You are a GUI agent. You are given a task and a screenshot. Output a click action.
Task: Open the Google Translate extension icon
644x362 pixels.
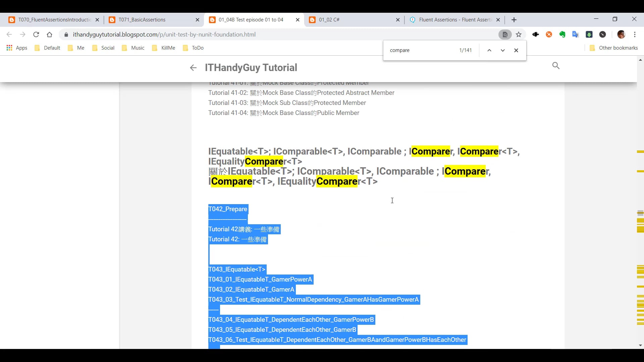[576, 35]
